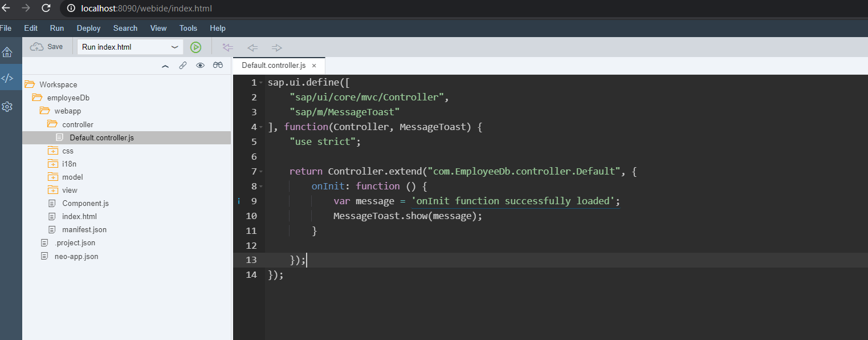
Task: Save the file with Save button
Action: [x=47, y=47]
